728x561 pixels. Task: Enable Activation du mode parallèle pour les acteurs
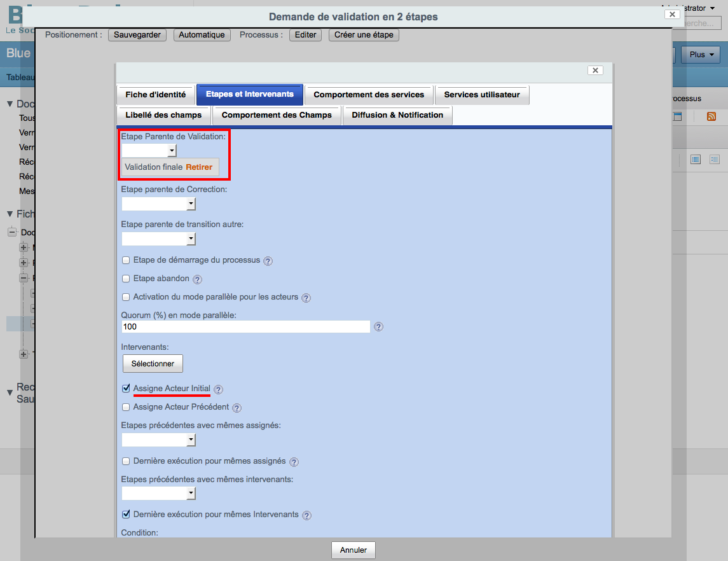[x=126, y=297]
